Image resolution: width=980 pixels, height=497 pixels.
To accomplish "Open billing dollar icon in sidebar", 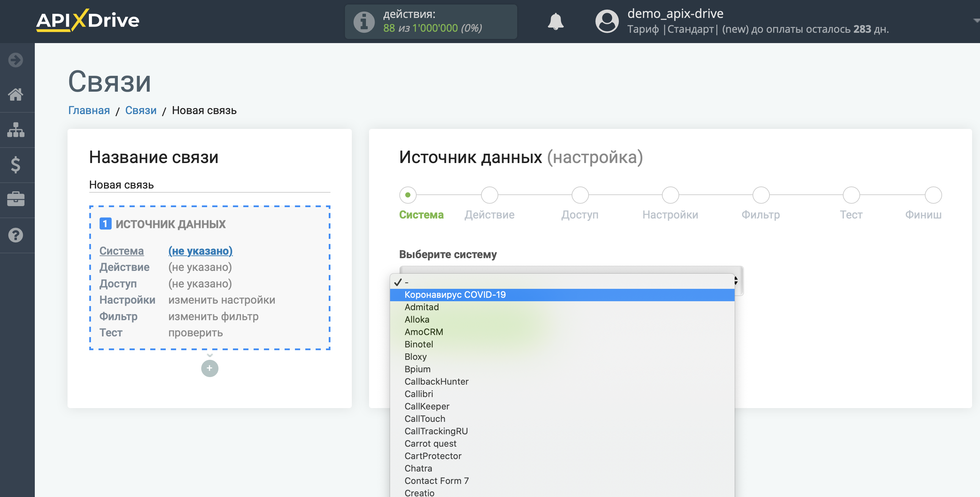I will point(16,165).
